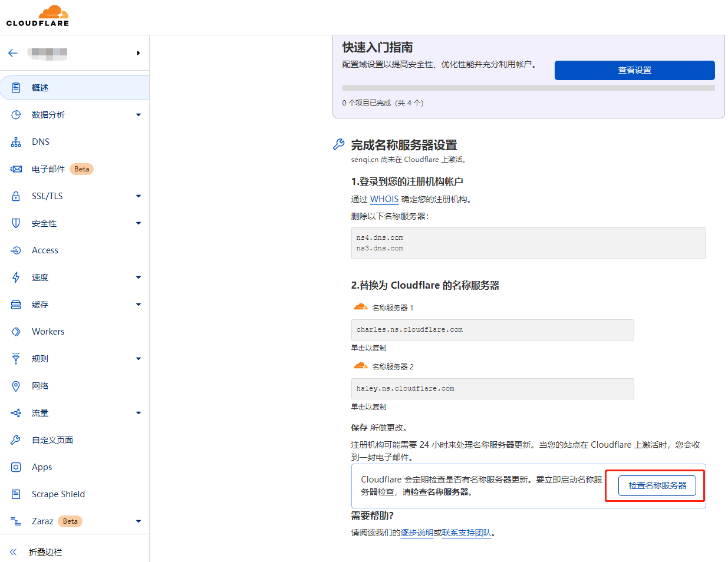Click the wrench icon beside 完成名称服务器设置
The width and height of the screenshot is (728, 562).
(x=339, y=144)
